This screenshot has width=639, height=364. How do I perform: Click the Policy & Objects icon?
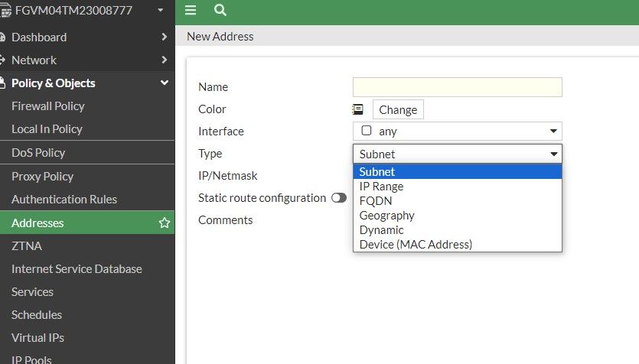tap(2, 83)
